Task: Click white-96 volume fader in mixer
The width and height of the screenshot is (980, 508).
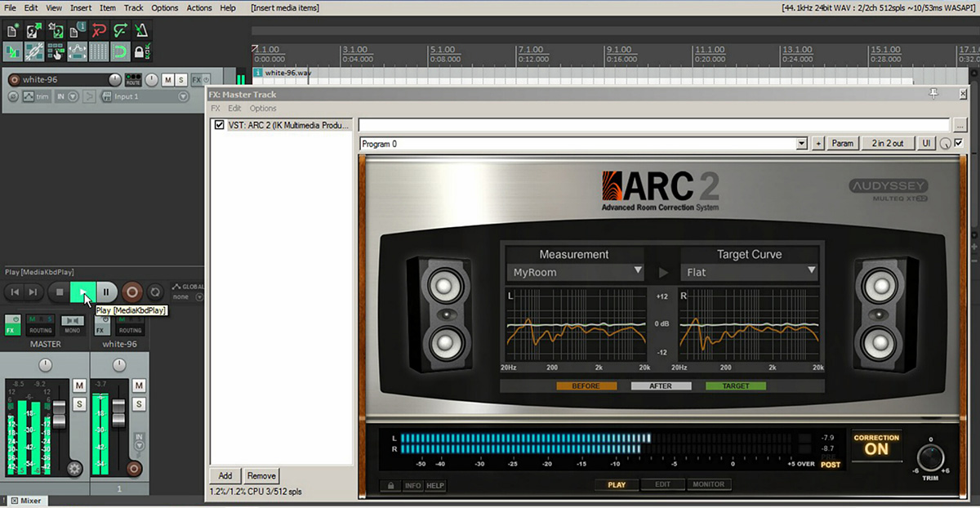Action: click(118, 412)
